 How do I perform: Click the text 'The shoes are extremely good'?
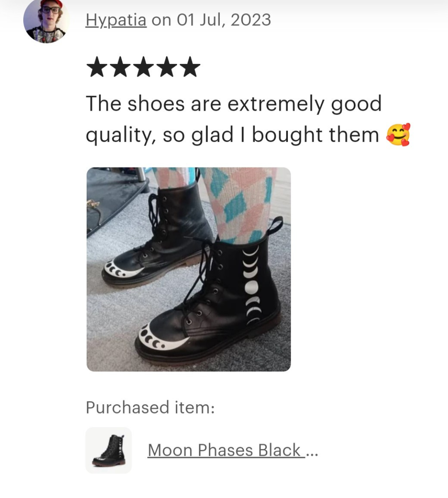coord(234,104)
